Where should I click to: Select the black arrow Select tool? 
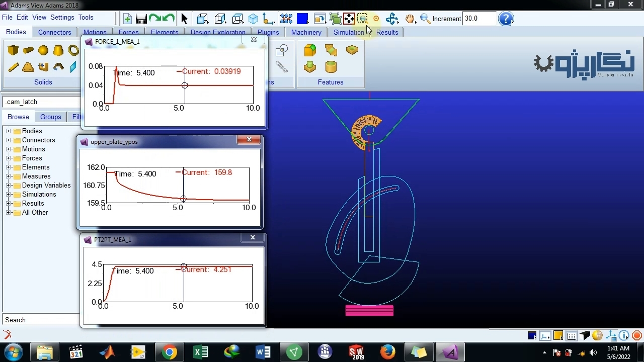coord(184,19)
